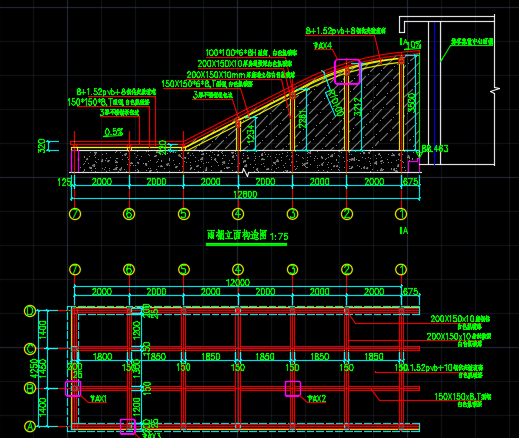Click grid bubble B in plan view
The image size is (519, 438).
30,388
